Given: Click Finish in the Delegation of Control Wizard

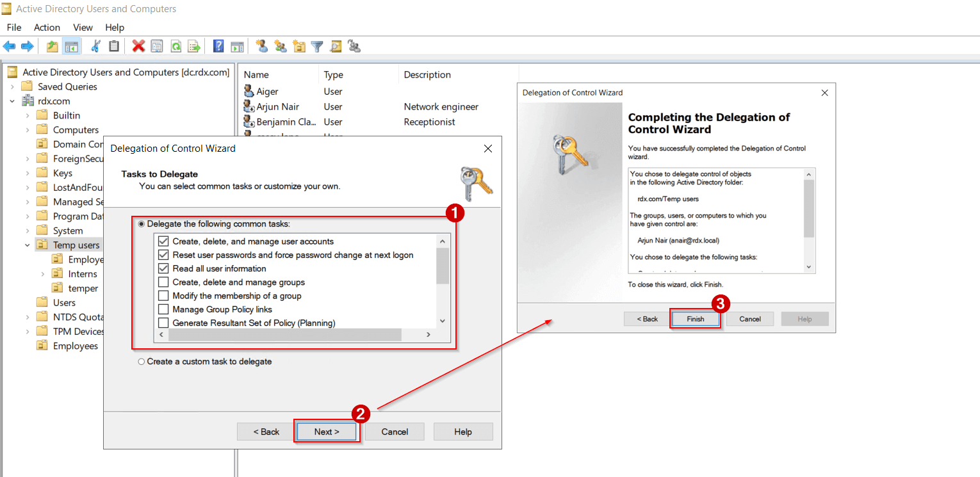Looking at the screenshot, I should (x=695, y=318).
